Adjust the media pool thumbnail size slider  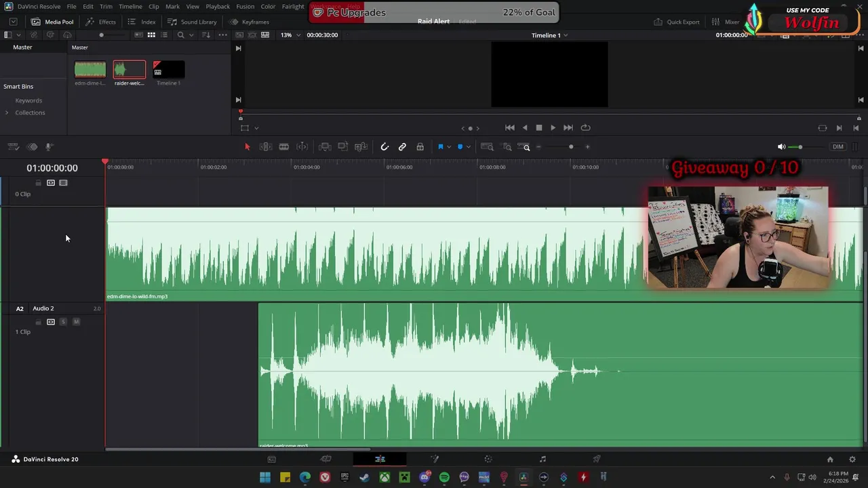[x=102, y=35]
